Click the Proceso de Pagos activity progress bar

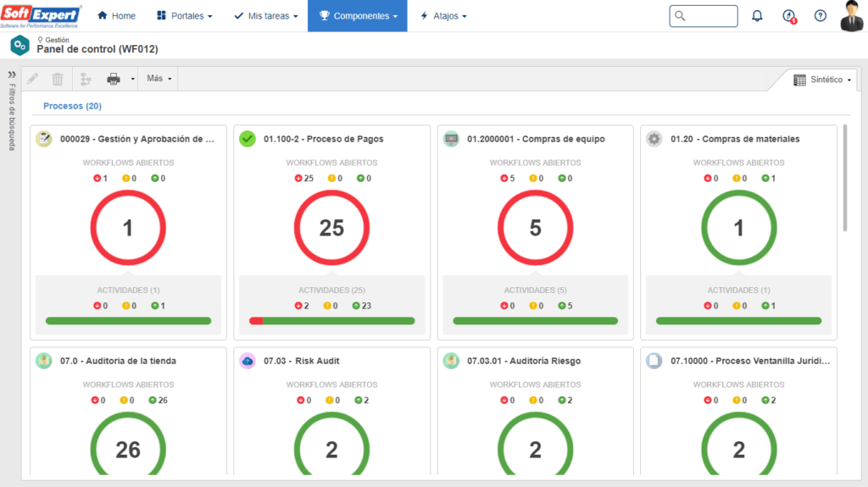click(331, 321)
